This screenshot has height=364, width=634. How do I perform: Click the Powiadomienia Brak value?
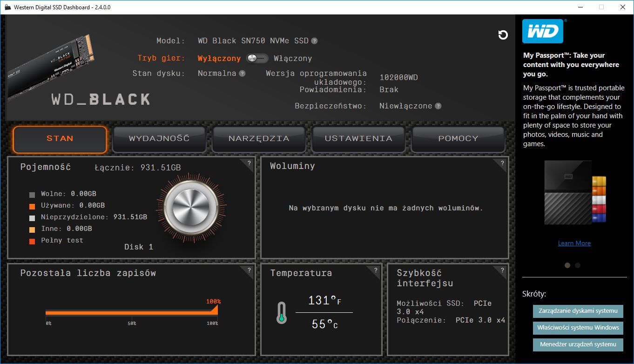click(389, 89)
